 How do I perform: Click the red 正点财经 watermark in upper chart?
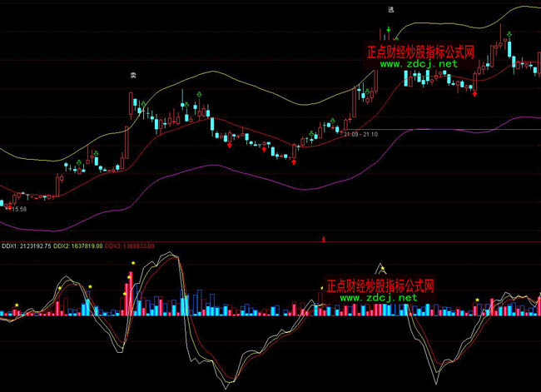coord(420,52)
